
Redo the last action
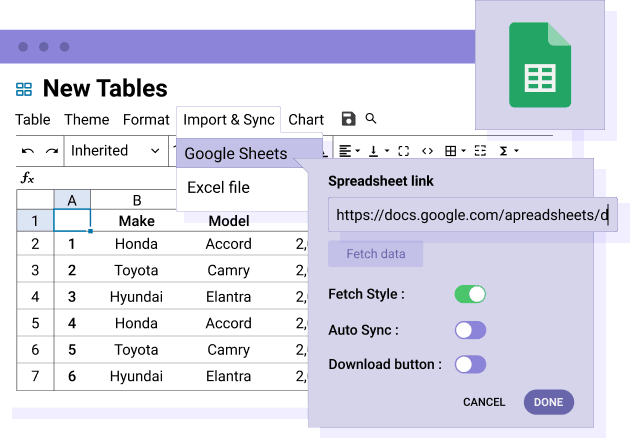50,151
